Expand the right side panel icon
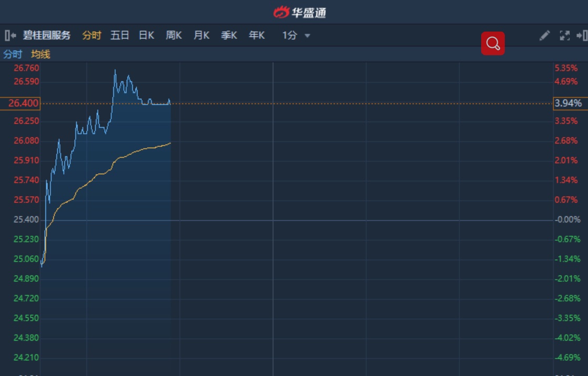This screenshot has width=588, height=376. coord(582,35)
